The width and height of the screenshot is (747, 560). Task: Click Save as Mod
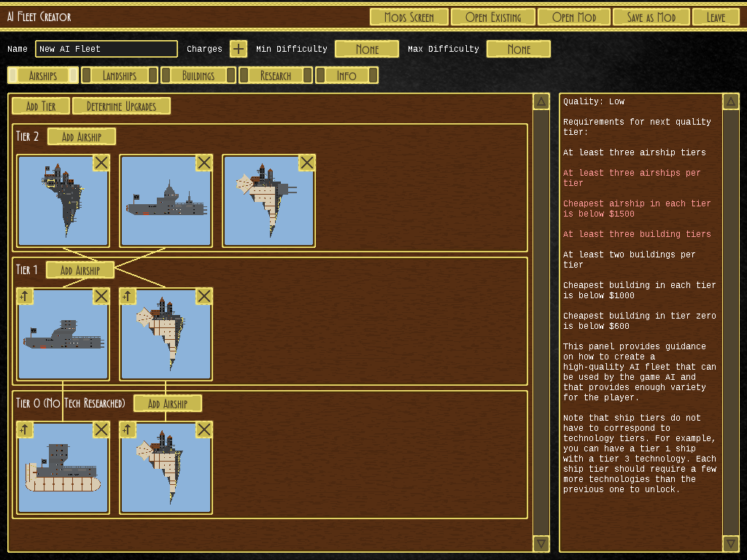651,17
